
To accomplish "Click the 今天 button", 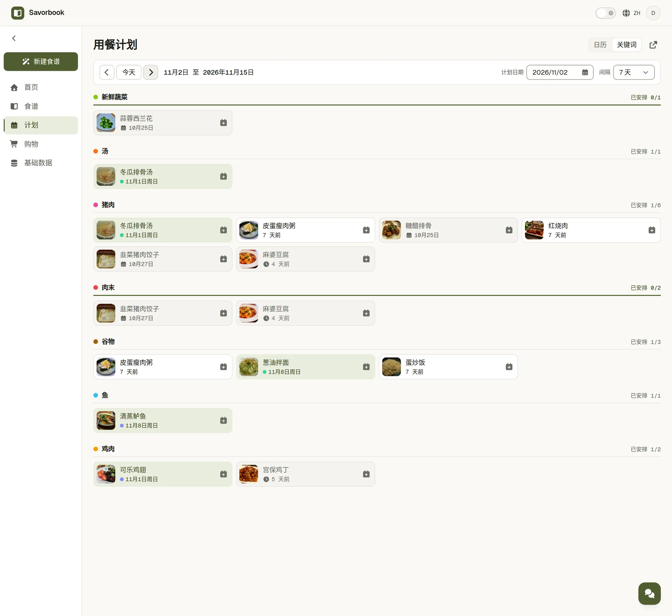I will click(129, 72).
